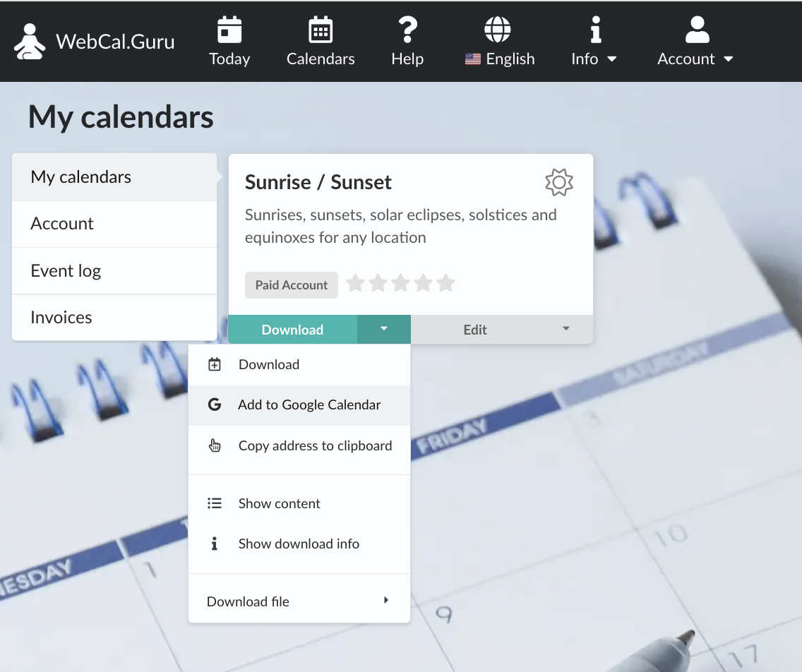Expand the Edit button dropdown
Viewport: 802px width, 672px height.
(565, 329)
